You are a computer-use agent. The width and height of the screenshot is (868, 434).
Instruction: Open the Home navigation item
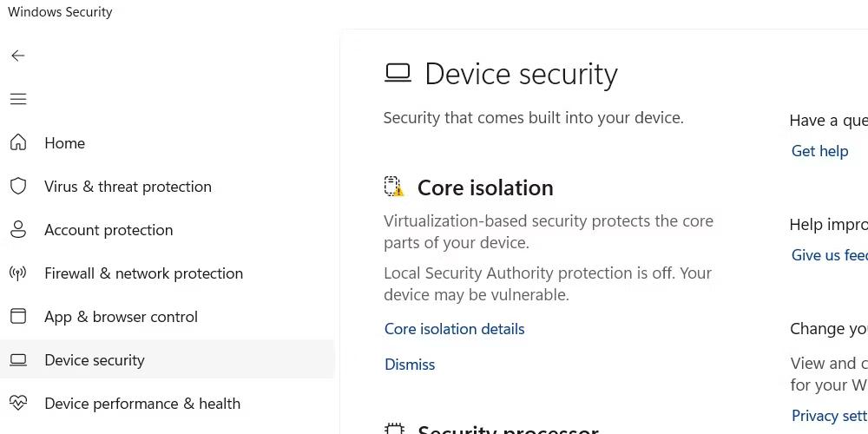[65, 143]
